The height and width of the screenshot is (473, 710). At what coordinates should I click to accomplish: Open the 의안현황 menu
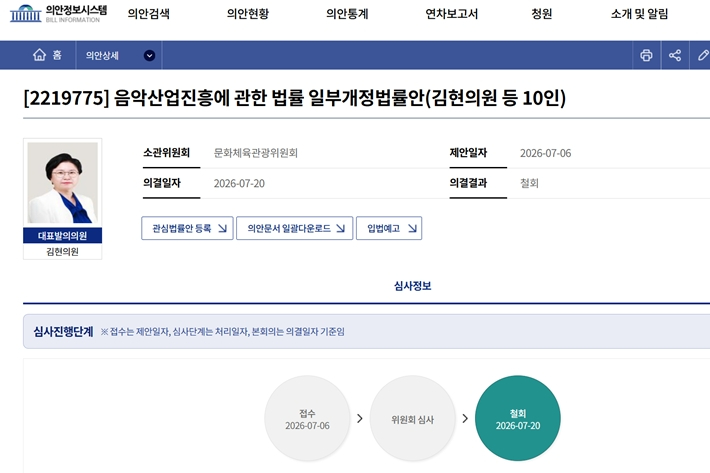coord(248,14)
